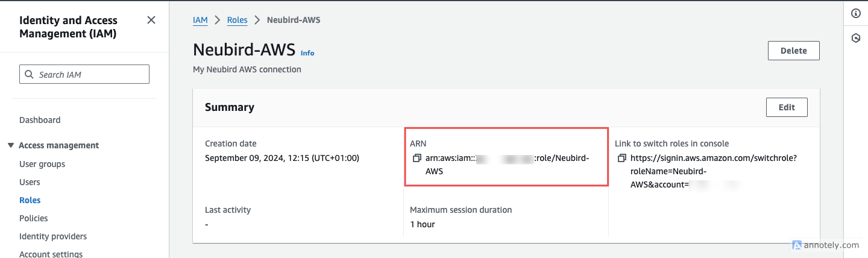Delete the Neubird-AWS role
This screenshot has height=258, width=868.
793,51
